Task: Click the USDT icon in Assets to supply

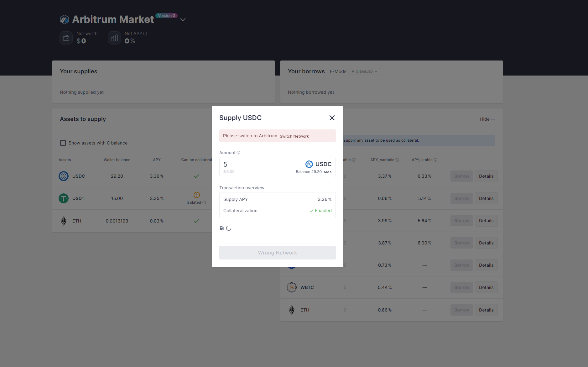Action: (x=64, y=198)
